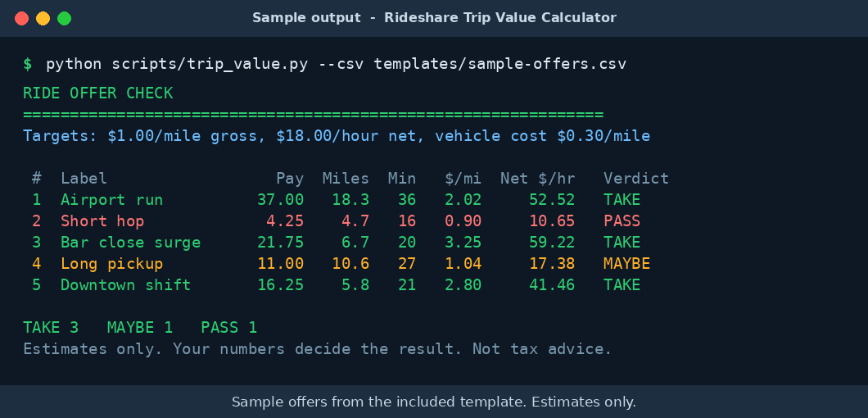Click the red close window button
The height and width of the screenshot is (418, 868).
(x=21, y=18)
